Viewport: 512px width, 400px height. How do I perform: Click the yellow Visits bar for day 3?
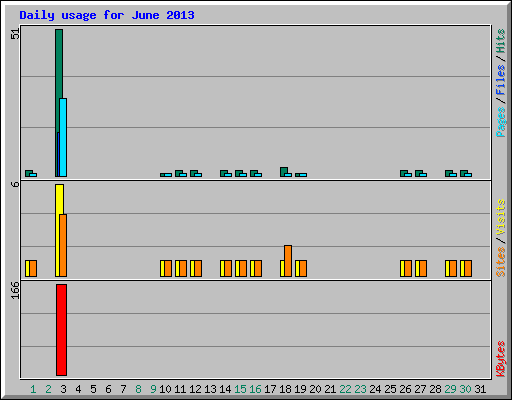point(59,230)
